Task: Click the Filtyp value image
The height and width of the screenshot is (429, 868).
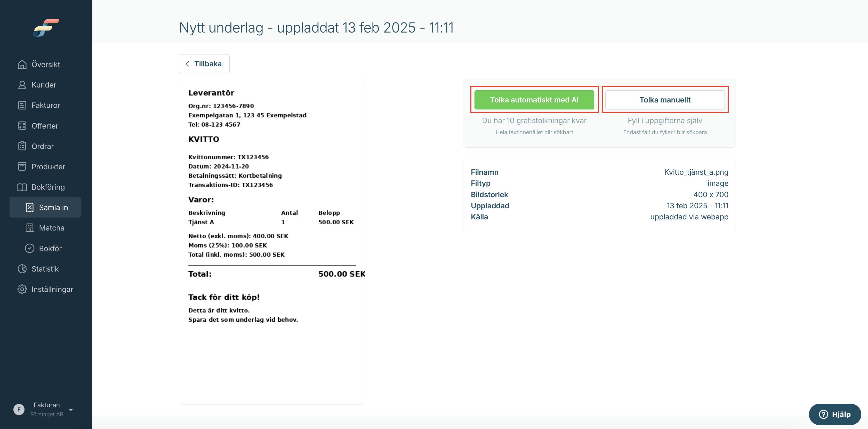Action: [718, 183]
